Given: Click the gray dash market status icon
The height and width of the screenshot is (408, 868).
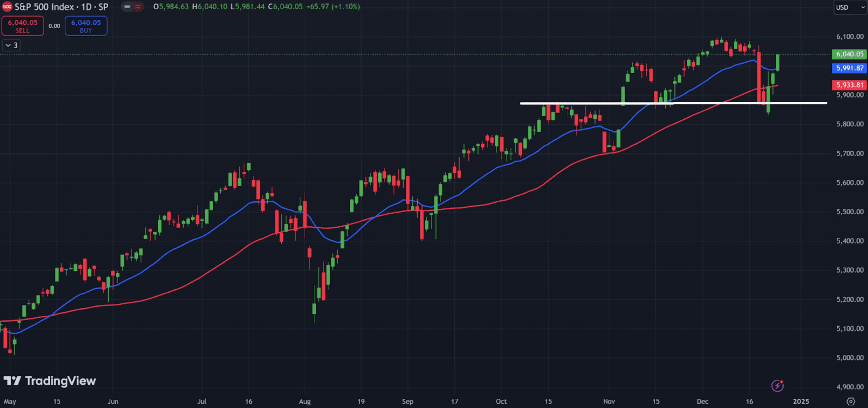Looking at the screenshot, I should tap(127, 7).
